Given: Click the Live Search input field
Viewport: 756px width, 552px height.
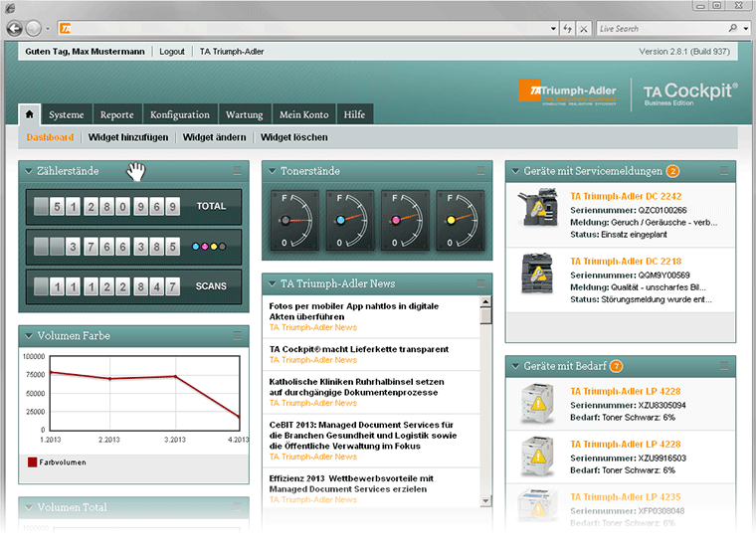Looking at the screenshot, I should (x=661, y=29).
